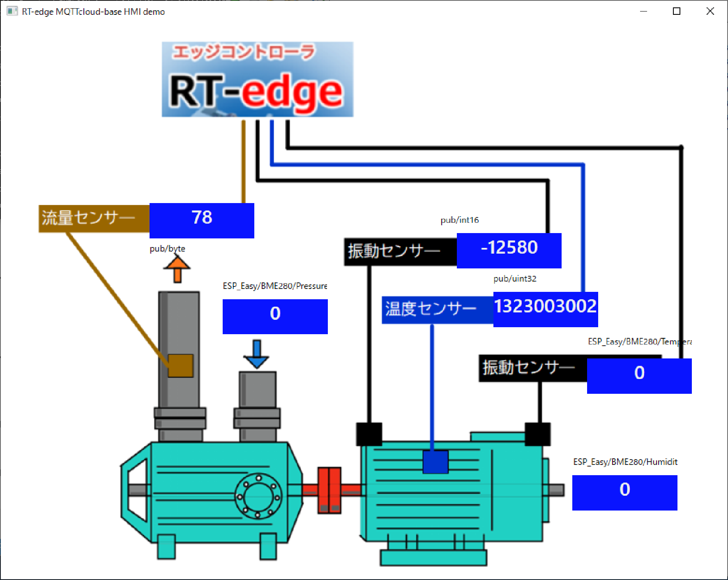Click the ESP_Easy/BME280/Temperature label
Screen dimensions: 728x580
click(x=640, y=342)
